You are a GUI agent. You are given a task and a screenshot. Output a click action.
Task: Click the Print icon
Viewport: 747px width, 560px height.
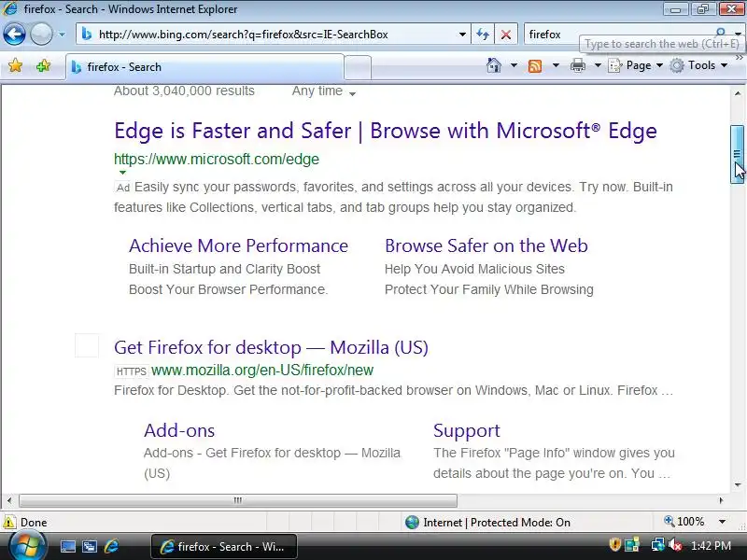point(578,65)
